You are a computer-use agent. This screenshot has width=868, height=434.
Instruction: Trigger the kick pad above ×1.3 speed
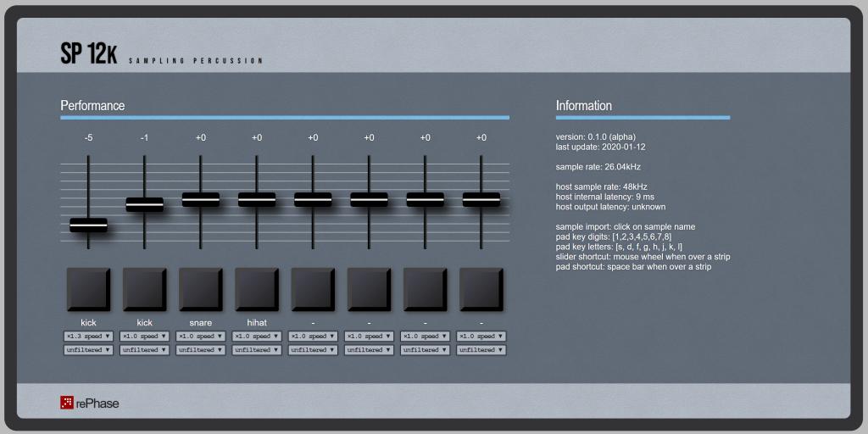coord(88,290)
